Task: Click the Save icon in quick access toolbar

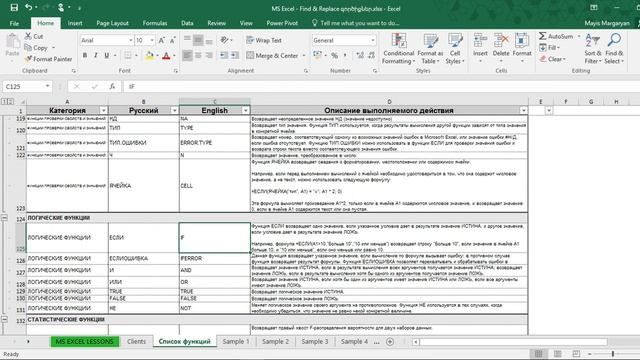Action: click(x=14, y=7)
